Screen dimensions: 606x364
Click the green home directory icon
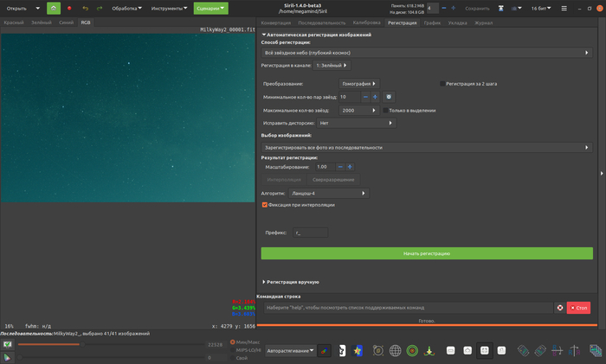[54, 8]
